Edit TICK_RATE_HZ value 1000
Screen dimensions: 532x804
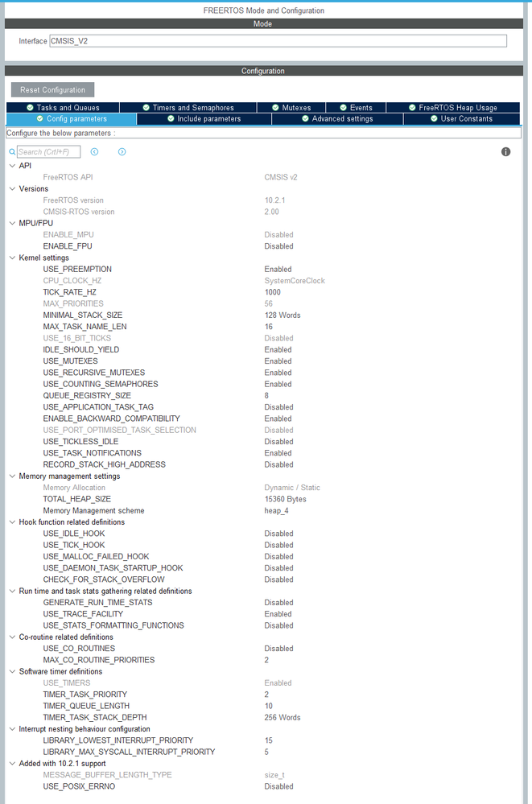coord(272,292)
